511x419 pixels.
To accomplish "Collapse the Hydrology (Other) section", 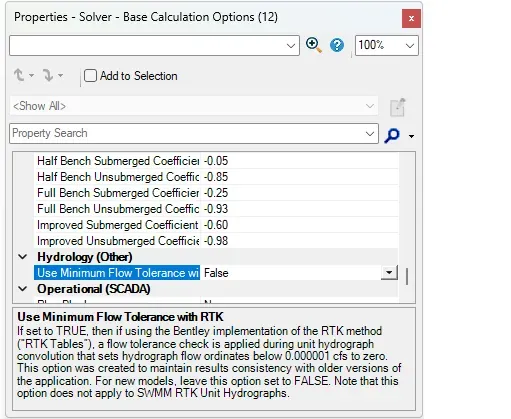I will 23,257.
